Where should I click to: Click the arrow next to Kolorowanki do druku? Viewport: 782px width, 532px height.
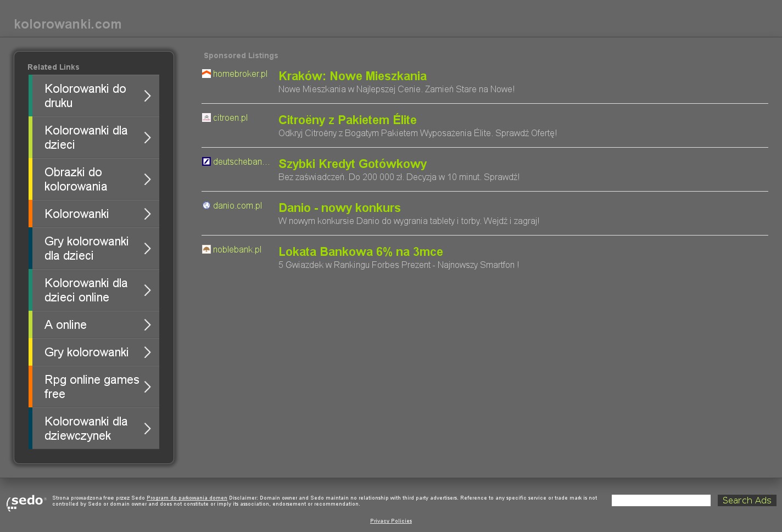pyautogui.click(x=147, y=96)
